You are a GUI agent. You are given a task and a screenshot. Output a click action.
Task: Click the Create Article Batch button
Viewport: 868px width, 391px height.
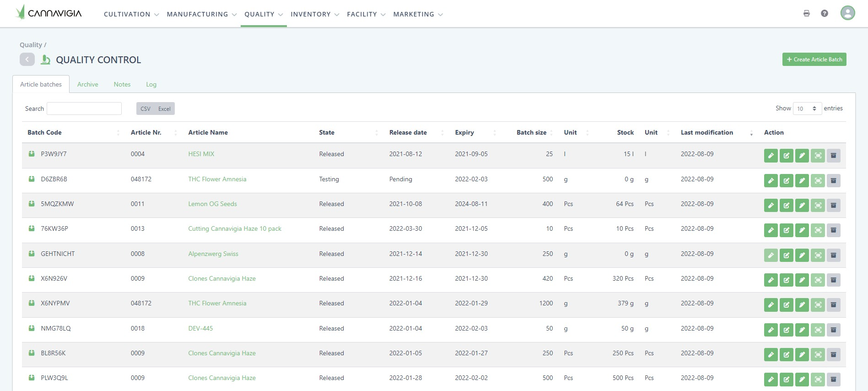pyautogui.click(x=814, y=60)
